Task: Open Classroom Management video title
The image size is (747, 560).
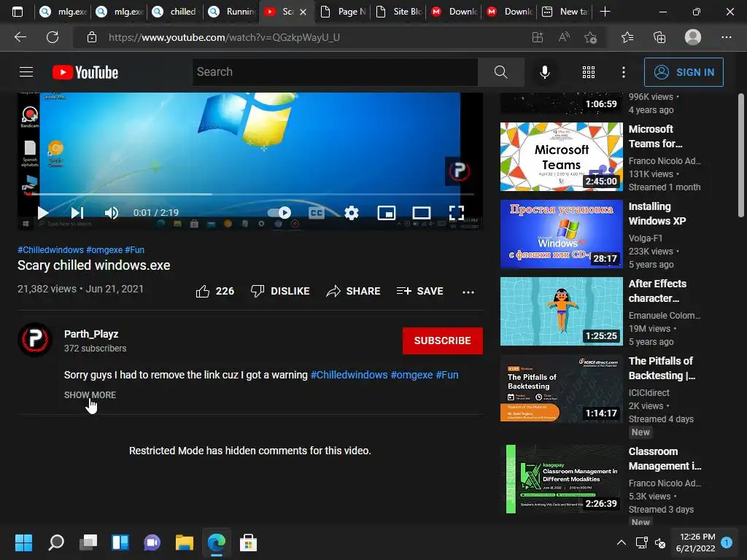Action: tap(665, 459)
